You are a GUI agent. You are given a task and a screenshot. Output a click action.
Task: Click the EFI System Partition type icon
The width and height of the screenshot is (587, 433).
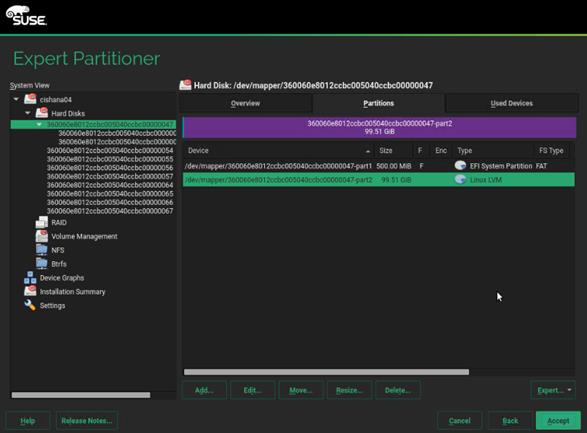[460, 165]
